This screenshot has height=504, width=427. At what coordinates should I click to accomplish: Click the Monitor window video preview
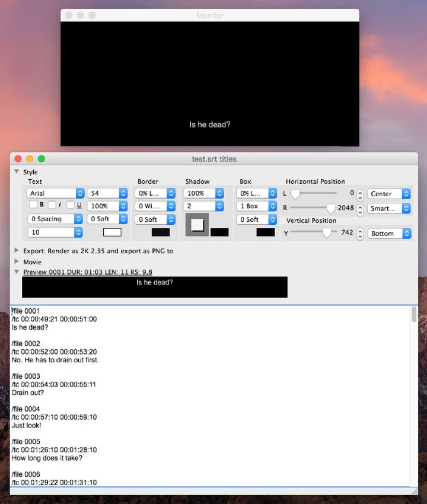[209, 84]
